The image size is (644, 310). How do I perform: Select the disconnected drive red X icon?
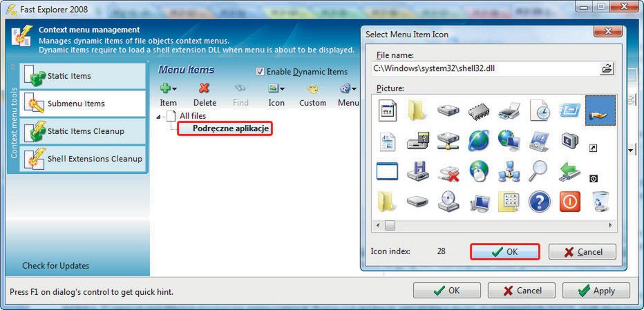coord(448,172)
